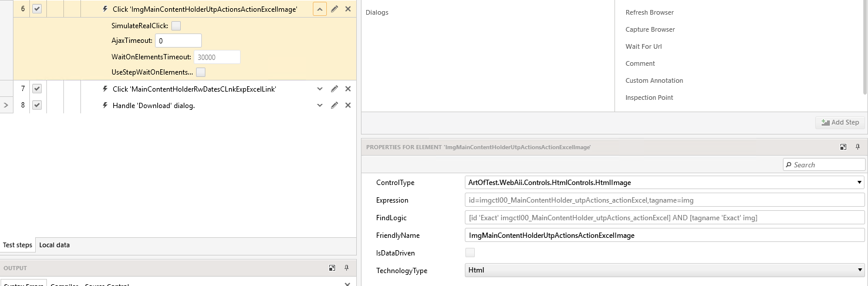Pin the Properties for Element panel
The height and width of the screenshot is (286, 868).
click(857, 147)
